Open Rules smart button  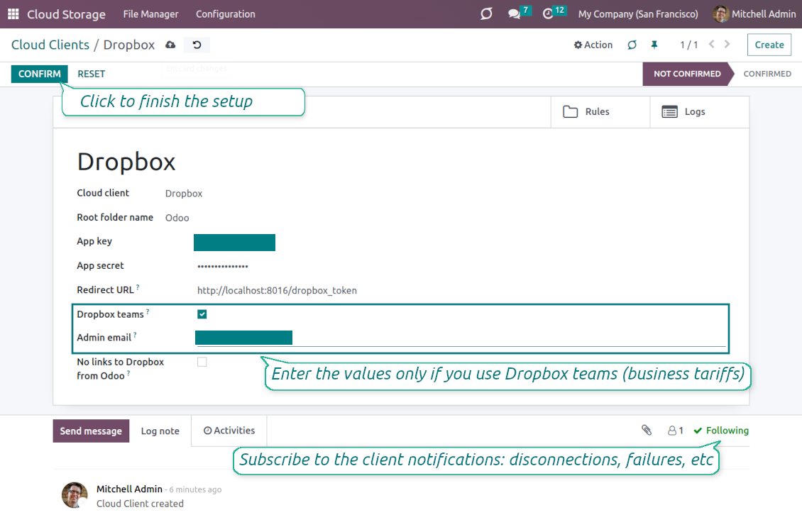tap(600, 111)
